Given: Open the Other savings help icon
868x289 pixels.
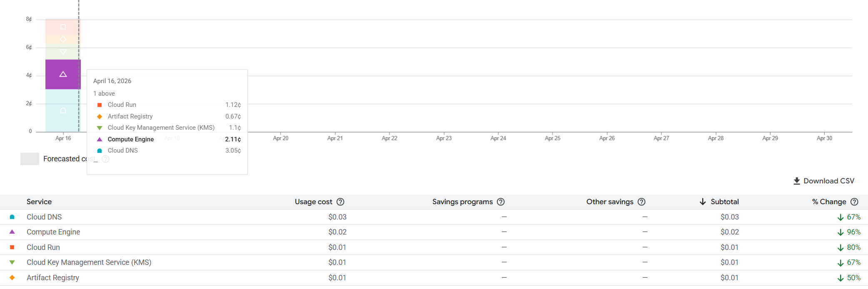Looking at the screenshot, I should tap(641, 202).
